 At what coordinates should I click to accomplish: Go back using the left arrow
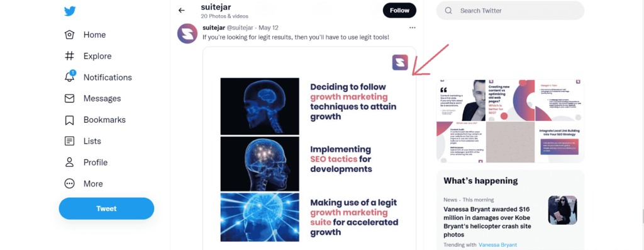[182, 10]
